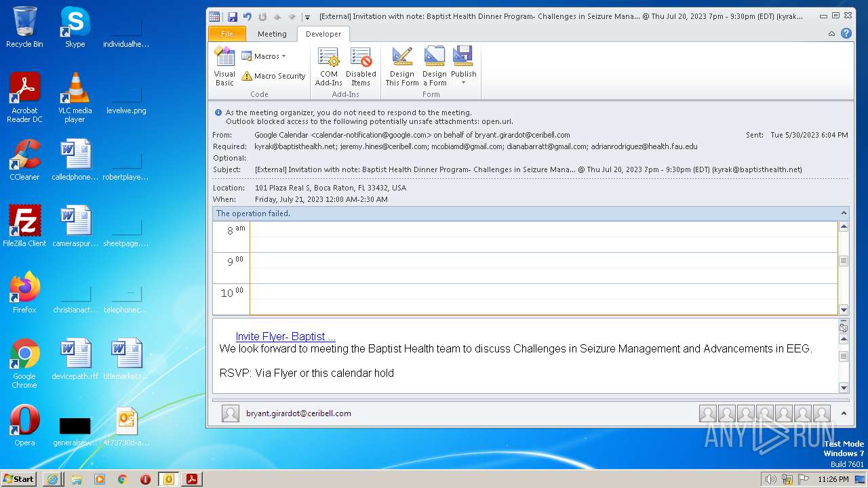Click the taskbar clock showing 11:26 PM
868x488 pixels.
[x=833, y=479]
